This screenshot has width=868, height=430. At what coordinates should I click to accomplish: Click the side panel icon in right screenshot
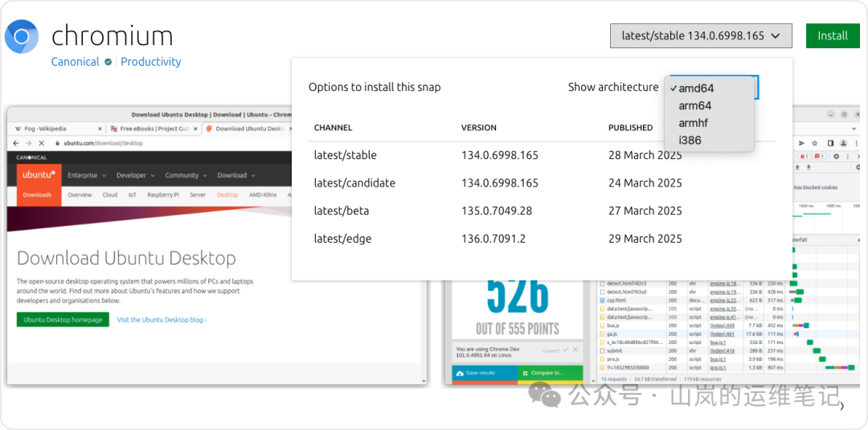[x=830, y=143]
